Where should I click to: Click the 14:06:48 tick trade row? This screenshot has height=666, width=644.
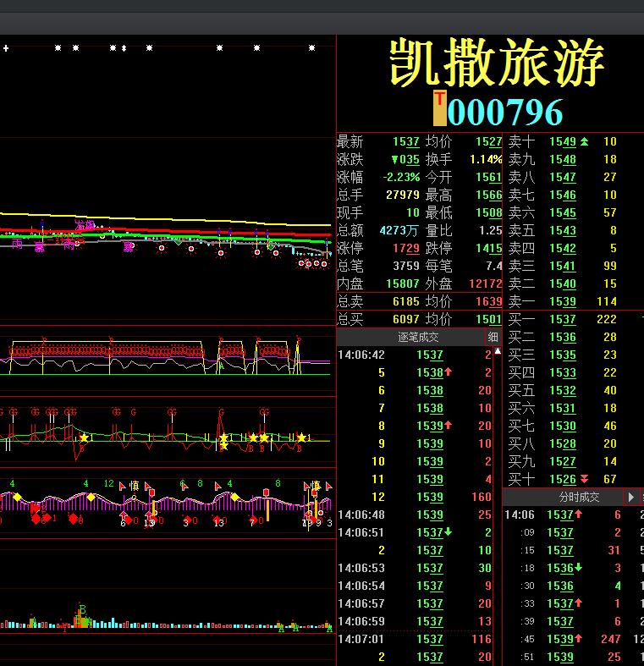tap(415, 515)
